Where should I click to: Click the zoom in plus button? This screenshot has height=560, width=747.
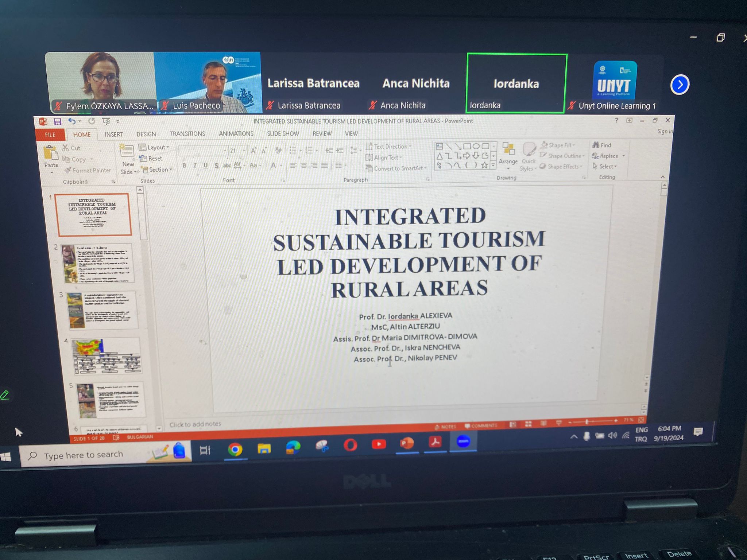(x=616, y=421)
